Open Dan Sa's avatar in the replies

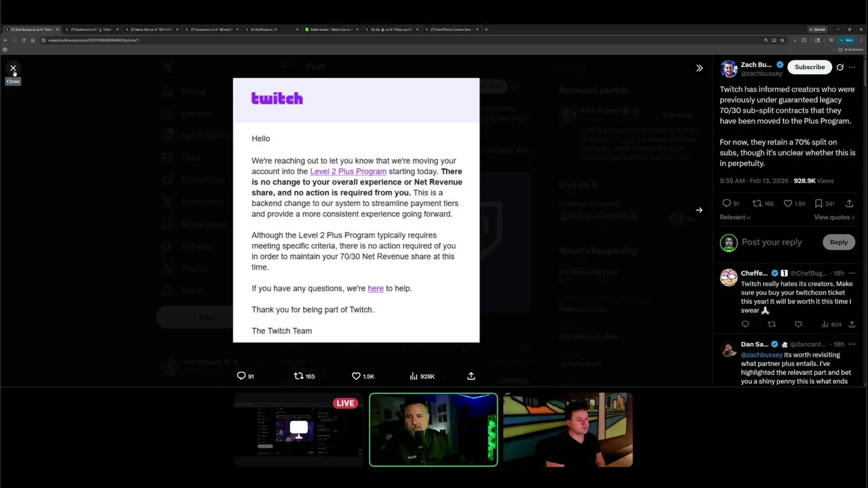[x=729, y=349]
